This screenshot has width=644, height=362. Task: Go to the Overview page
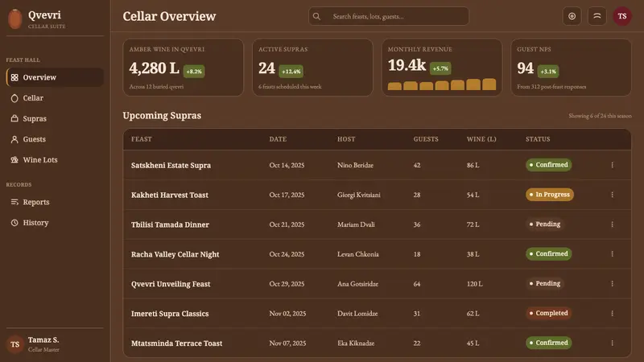(55, 77)
